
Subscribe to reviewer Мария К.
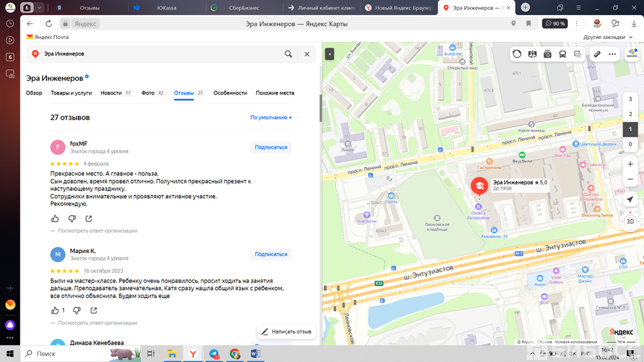click(270, 254)
